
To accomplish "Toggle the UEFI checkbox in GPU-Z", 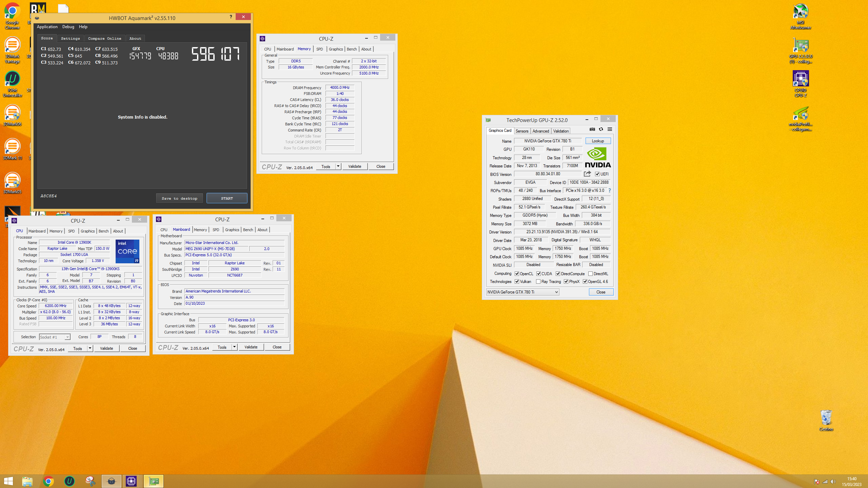I will 597,174.
